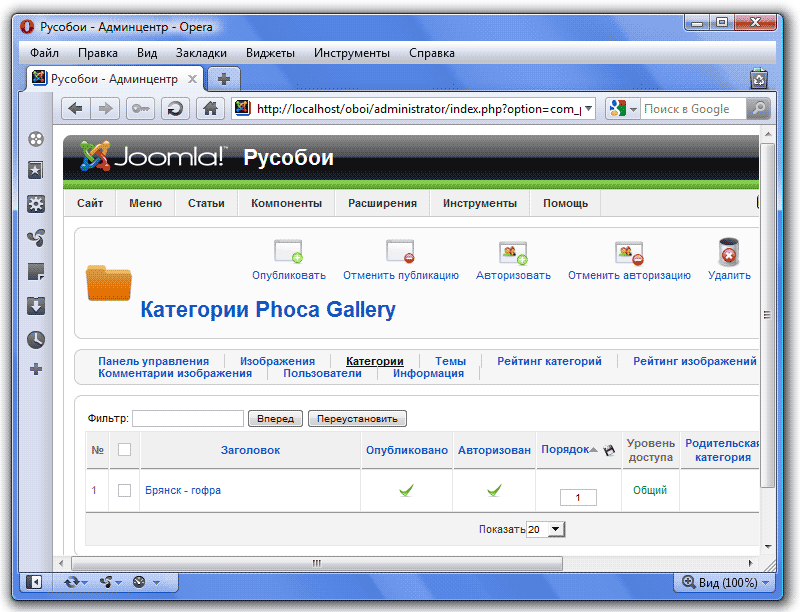800x612 pixels.
Task: Go to the browser home page icon
Action: (209, 109)
